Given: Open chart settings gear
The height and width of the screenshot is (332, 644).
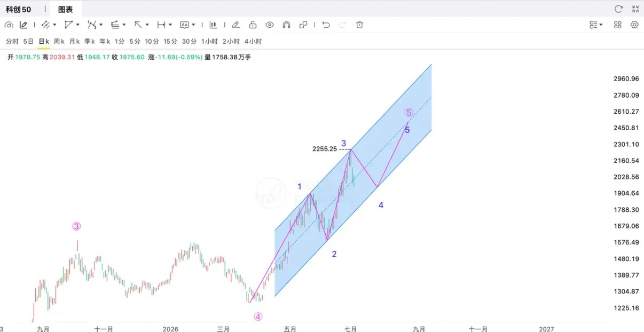Looking at the screenshot, I should pyautogui.click(x=634, y=25).
